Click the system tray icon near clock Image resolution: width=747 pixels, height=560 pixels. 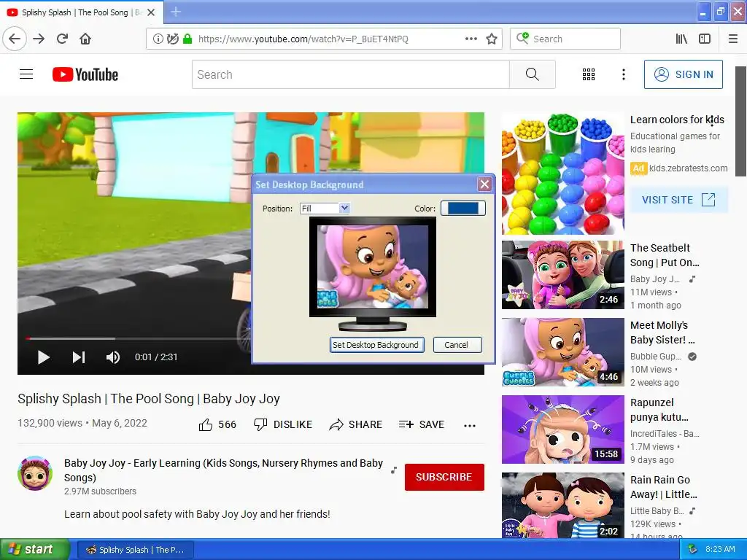pos(692,550)
